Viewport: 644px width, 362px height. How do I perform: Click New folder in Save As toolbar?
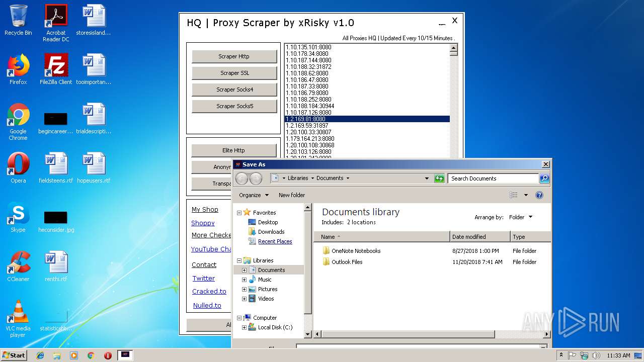pyautogui.click(x=292, y=195)
